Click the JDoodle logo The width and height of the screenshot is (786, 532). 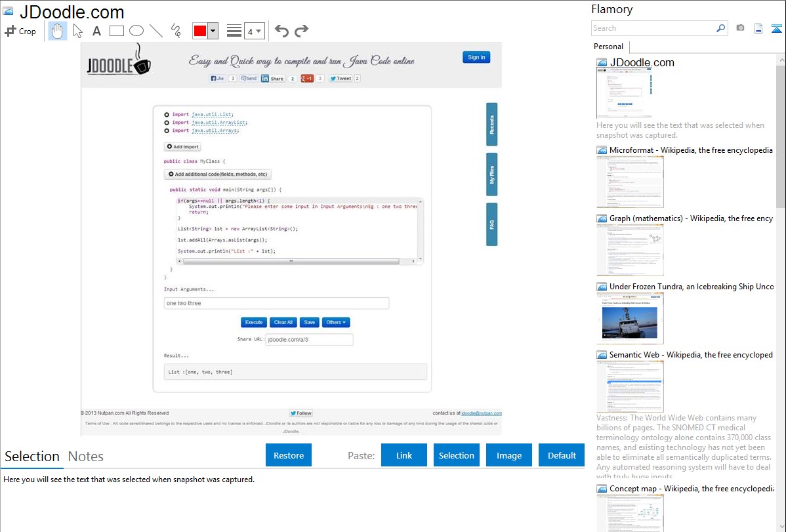pos(119,60)
